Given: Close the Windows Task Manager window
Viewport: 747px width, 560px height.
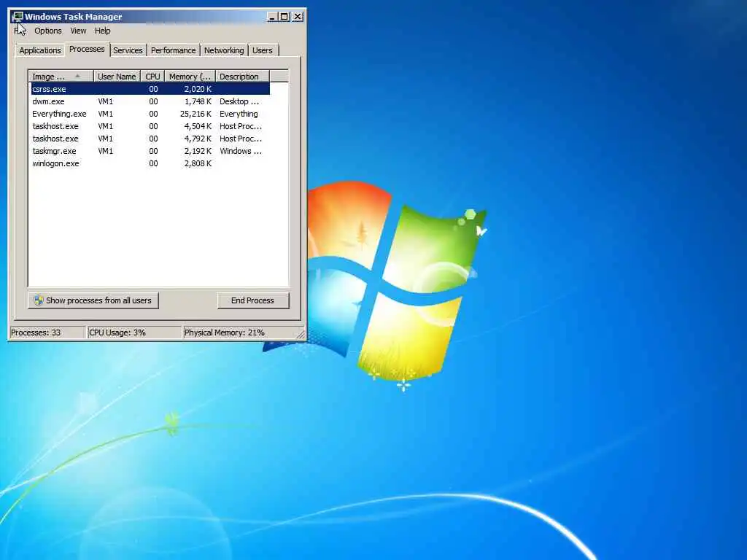Looking at the screenshot, I should coord(298,17).
